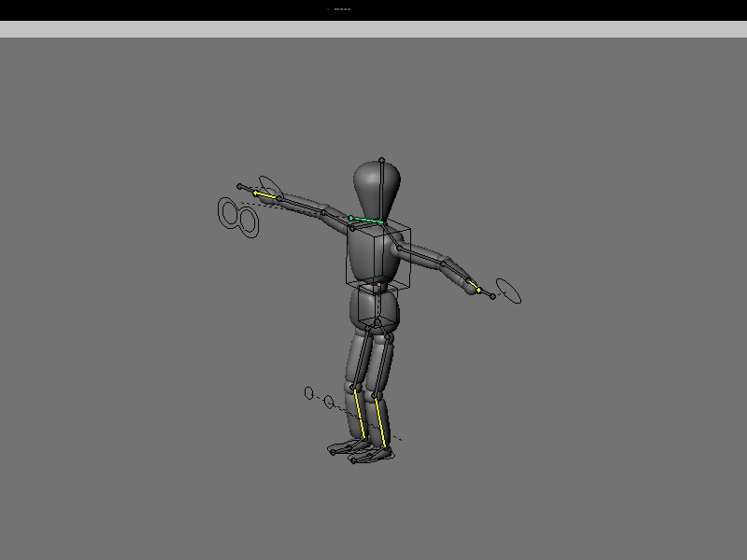747x560 pixels.
Task: Select the joint atop the head
Action: pos(382,160)
